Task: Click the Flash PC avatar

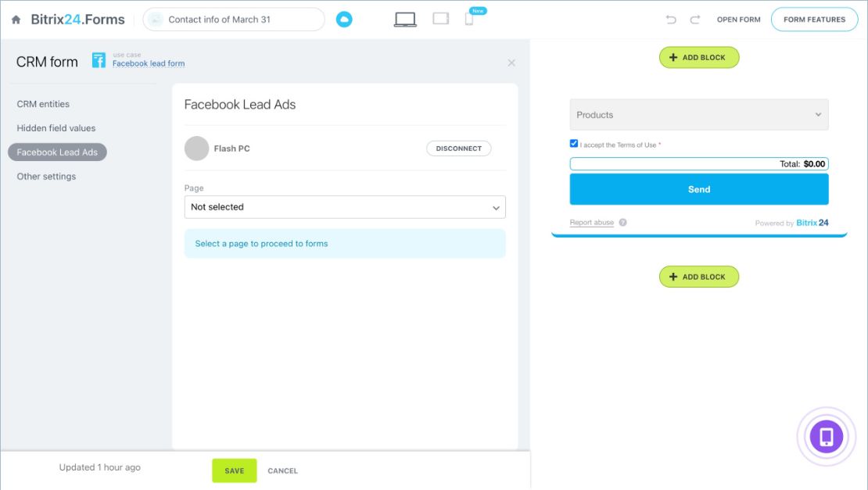Action: point(196,148)
